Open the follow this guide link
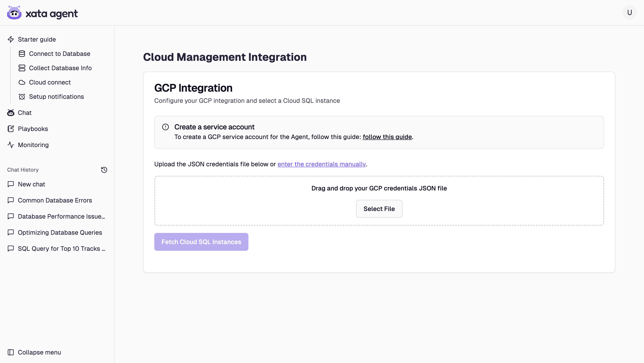Screen dimensions: 644x363 (x=387, y=137)
